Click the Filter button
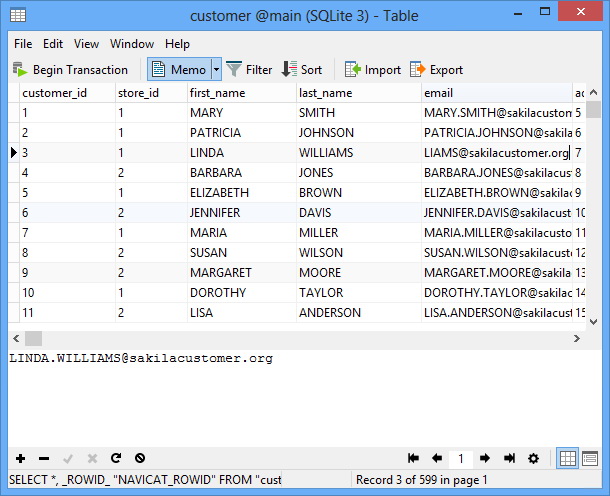Screen dimensions: 610x496 pos(249,69)
